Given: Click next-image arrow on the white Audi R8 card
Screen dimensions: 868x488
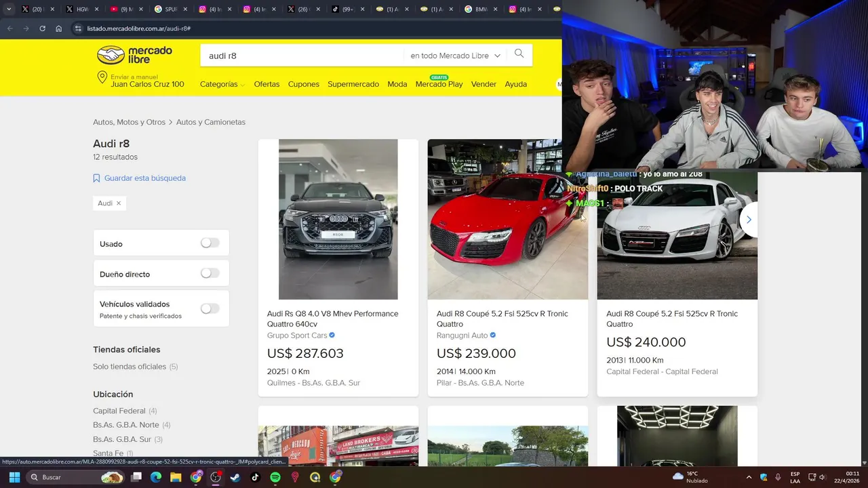Looking at the screenshot, I should [749, 220].
